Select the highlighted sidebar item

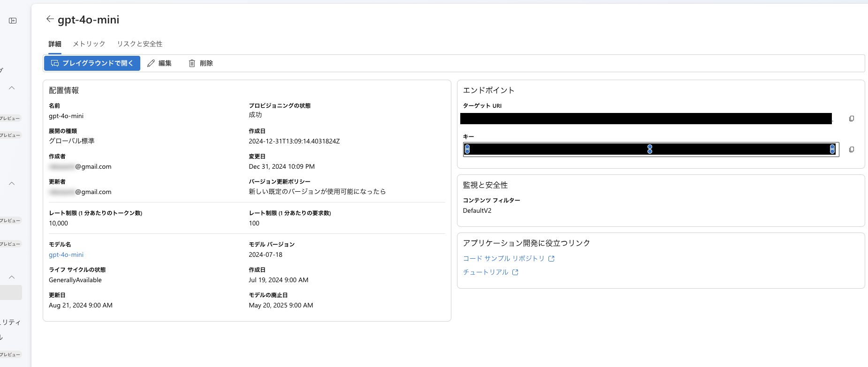[11, 292]
